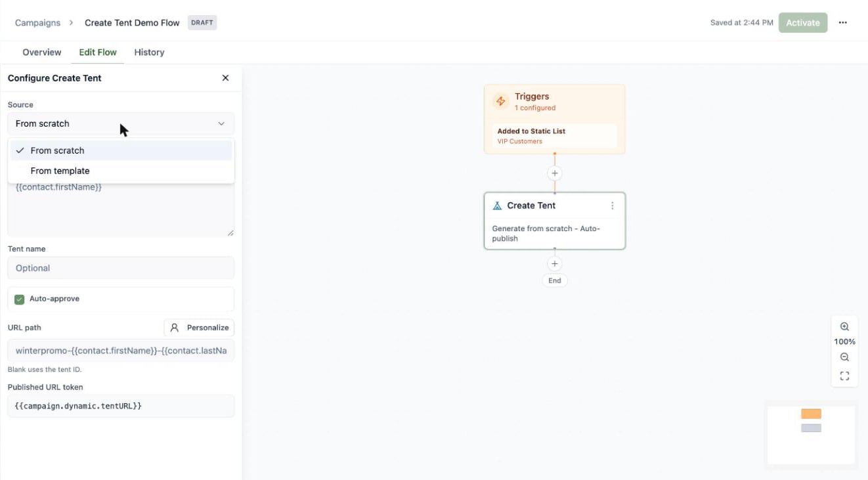
Task: Open the more options ellipsis menu
Action: coord(843,22)
